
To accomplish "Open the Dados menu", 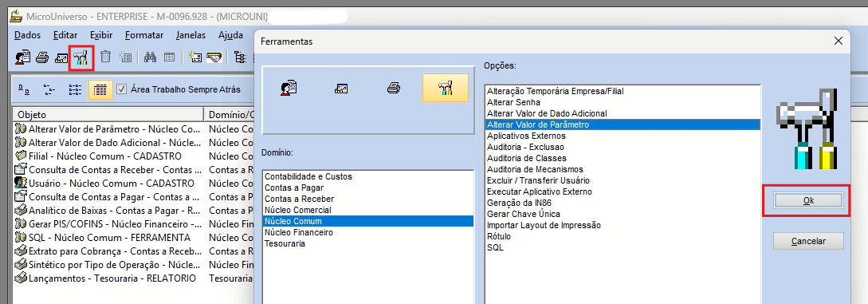I will point(28,35).
